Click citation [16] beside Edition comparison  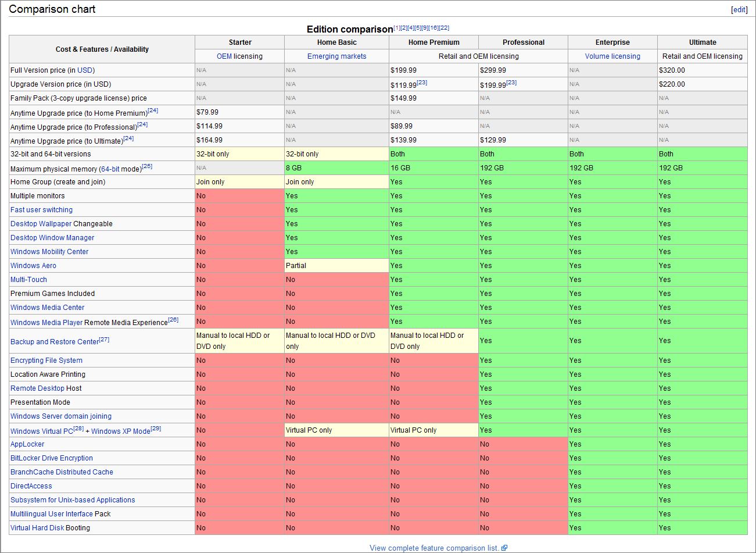pyautogui.click(x=433, y=28)
